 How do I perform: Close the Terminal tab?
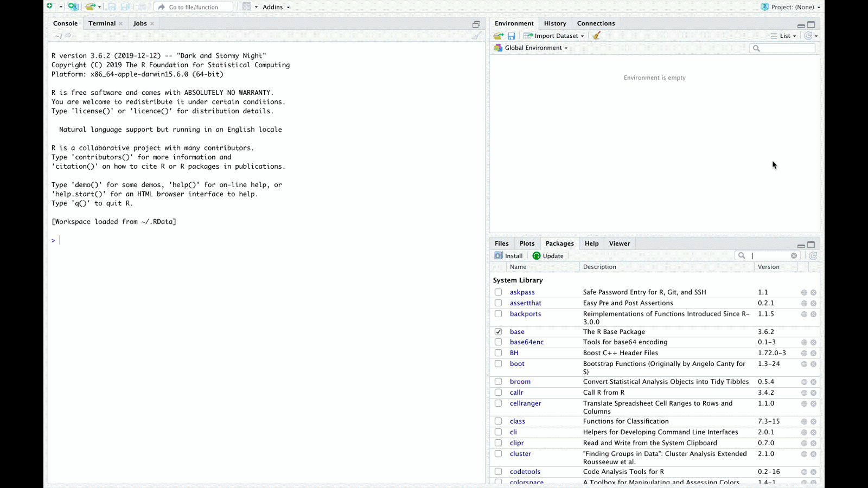pos(121,24)
